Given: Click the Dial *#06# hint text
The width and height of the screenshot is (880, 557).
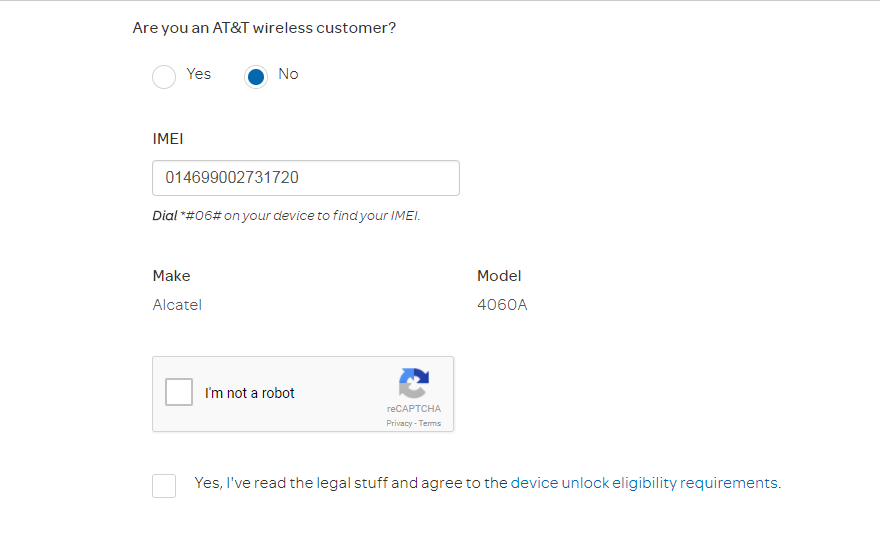Looking at the screenshot, I should click(286, 216).
